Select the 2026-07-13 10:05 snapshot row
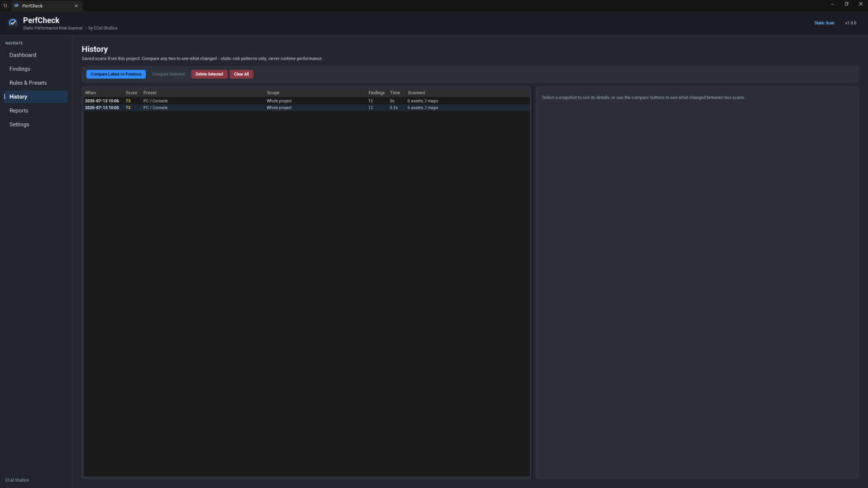Image resolution: width=868 pixels, height=488 pixels. [x=306, y=108]
